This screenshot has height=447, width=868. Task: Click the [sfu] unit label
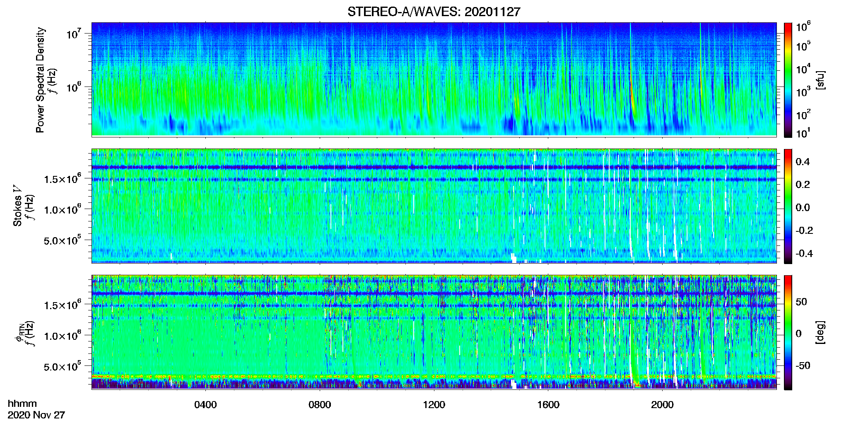820,80
